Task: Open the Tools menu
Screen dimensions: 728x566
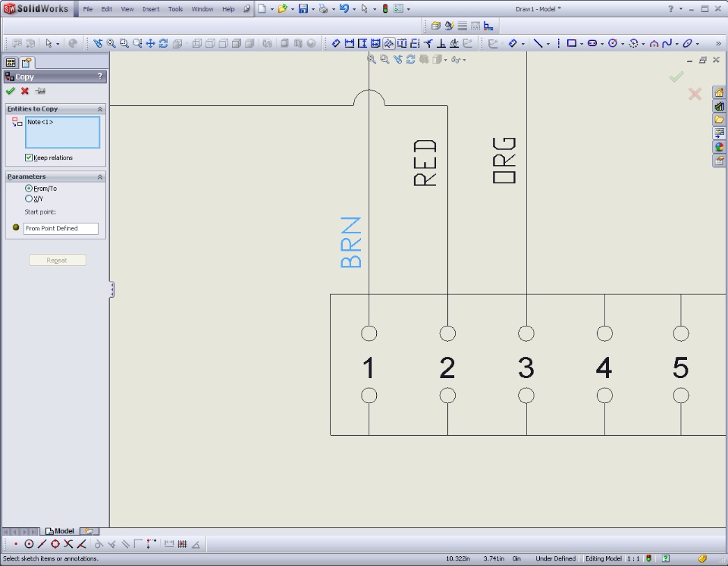Action: 175,9
